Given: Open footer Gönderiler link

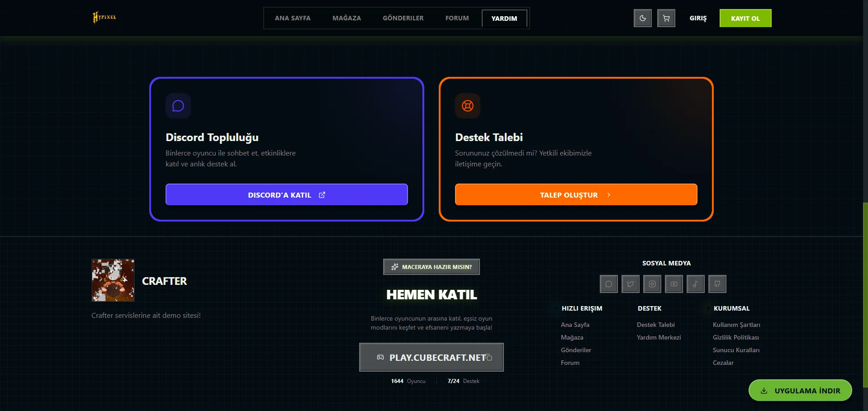Looking at the screenshot, I should click(x=576, y=350).
